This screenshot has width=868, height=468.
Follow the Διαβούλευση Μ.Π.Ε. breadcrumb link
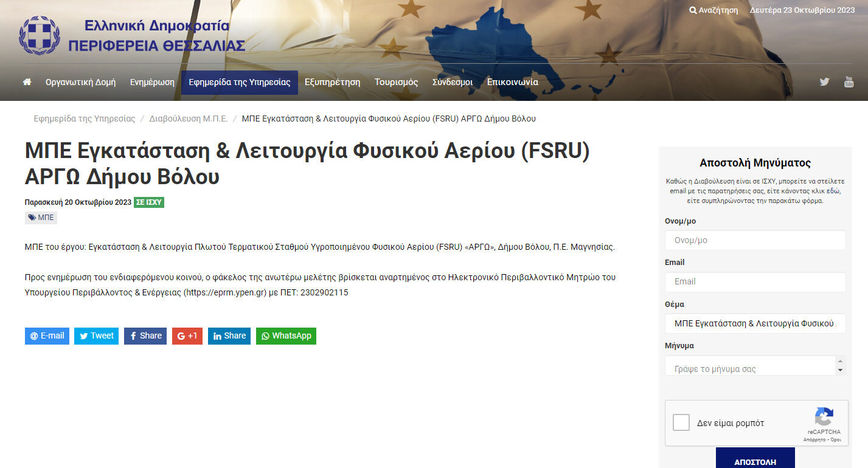click(188, 119)
